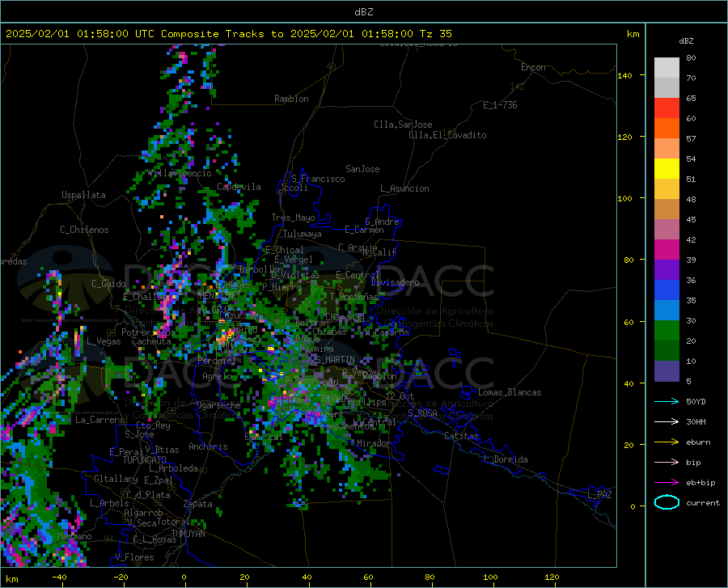The width and height of the screenshot is (728, 588).
Task: Click the 'Manzano' map label
Action: (x=74, y=536)
